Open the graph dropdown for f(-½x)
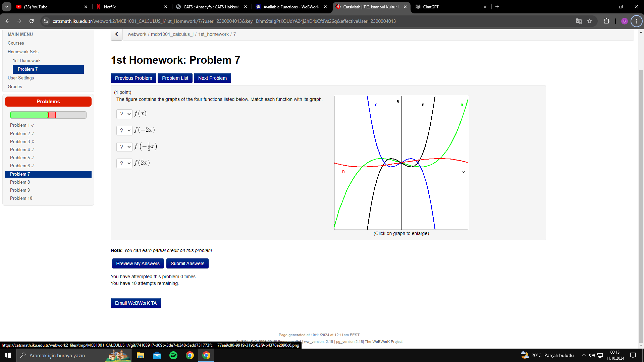 tap(124, 147)
